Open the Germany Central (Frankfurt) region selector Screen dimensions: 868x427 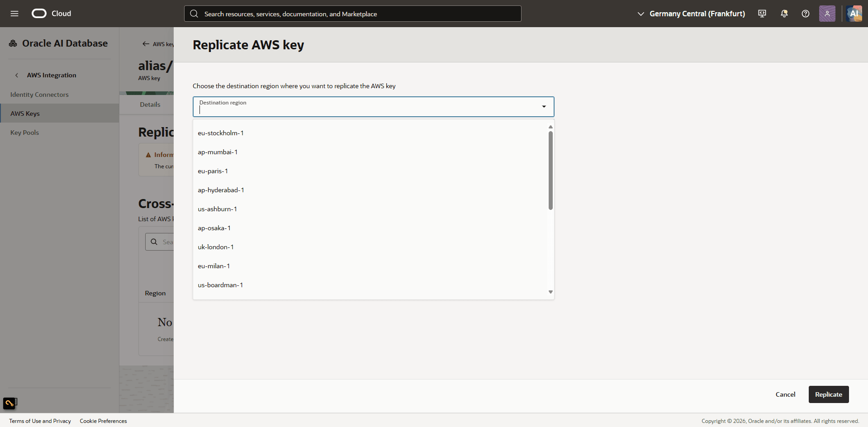tap(691, 14)
